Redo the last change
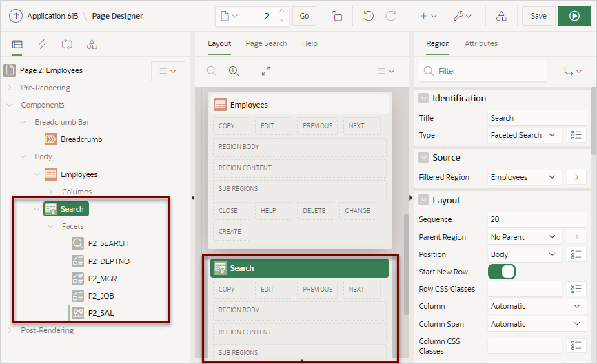Image resolution: width=597 pixels, height=364 pixels. [x=391, y=16]
